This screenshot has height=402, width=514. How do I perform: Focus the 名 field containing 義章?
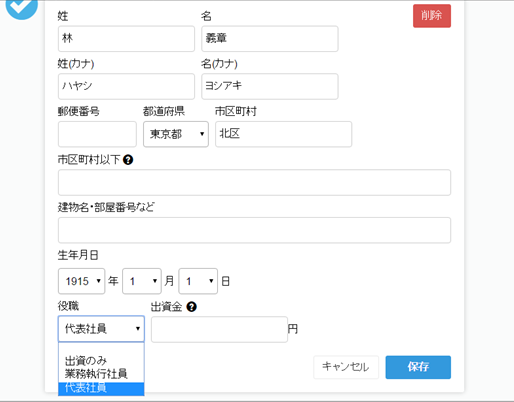pyautogui.click(x=270, y=39)
